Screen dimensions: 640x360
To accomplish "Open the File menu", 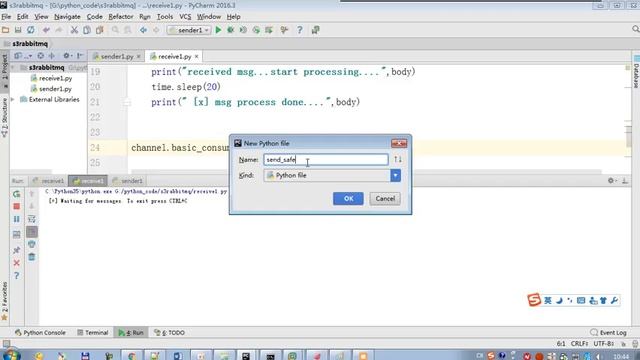I will (6, 17).
